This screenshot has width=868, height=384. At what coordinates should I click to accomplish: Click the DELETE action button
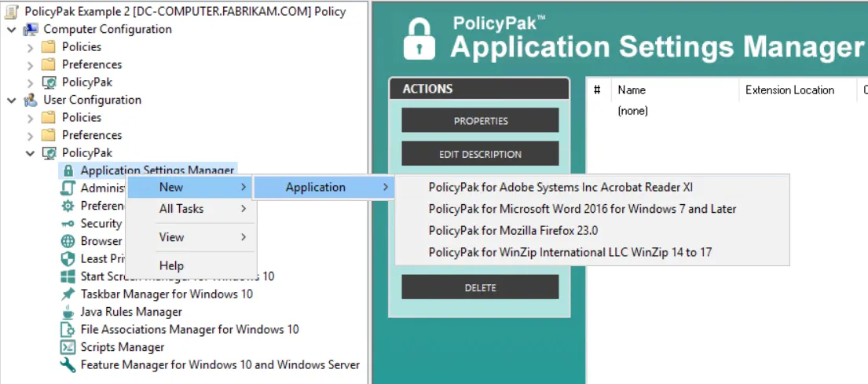pos(480,287)
